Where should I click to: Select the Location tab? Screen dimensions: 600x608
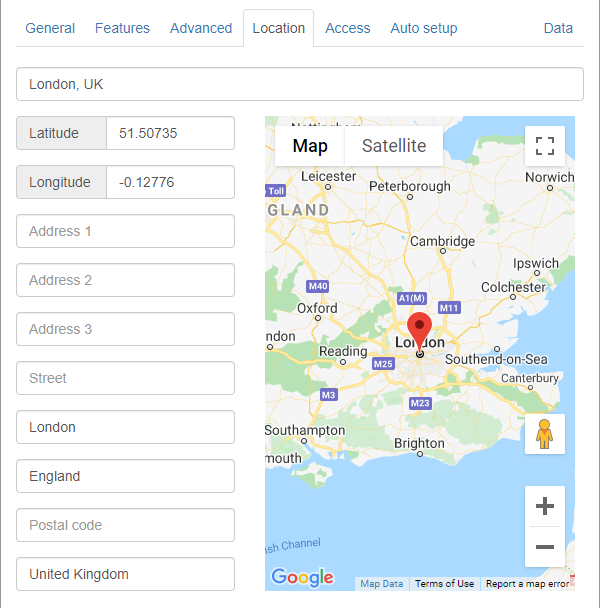(278, 28)
